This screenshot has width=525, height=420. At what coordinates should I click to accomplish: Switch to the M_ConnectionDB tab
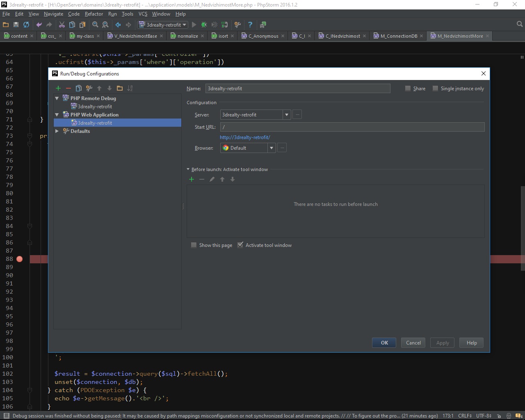point(398,36)
